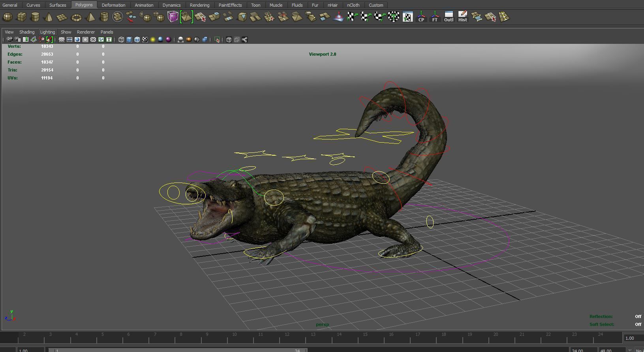Create a polygon cube from shelf
The height and width of the screenshot is (352, 644).
pos(21,17)
